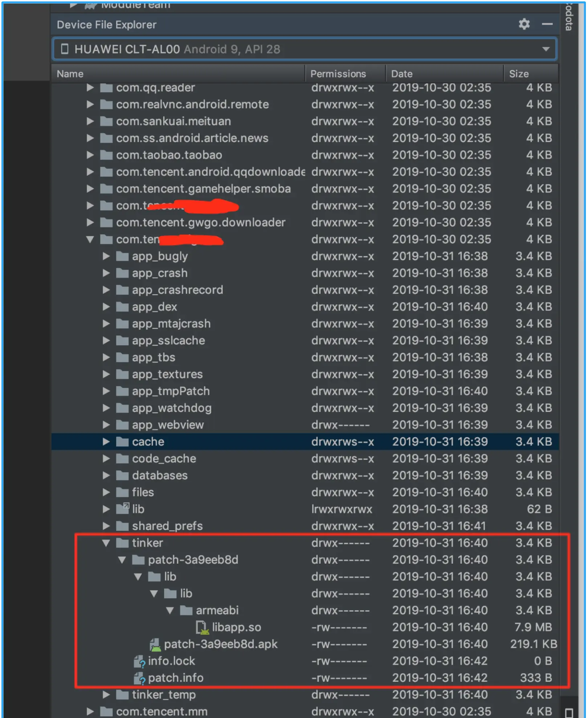This screenshot has width=588, height=718.
Task: Expand the com.sankuai.meituan folder
Action: [90, 121]
